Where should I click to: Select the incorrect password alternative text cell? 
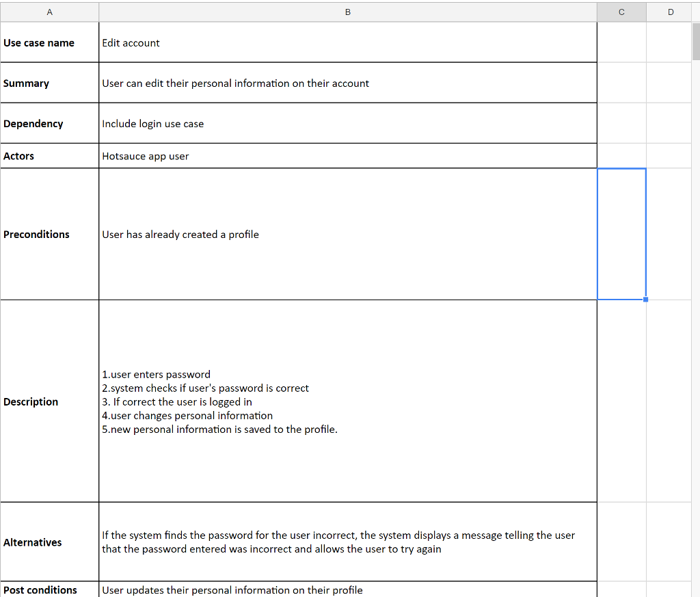tap(348, 542)
